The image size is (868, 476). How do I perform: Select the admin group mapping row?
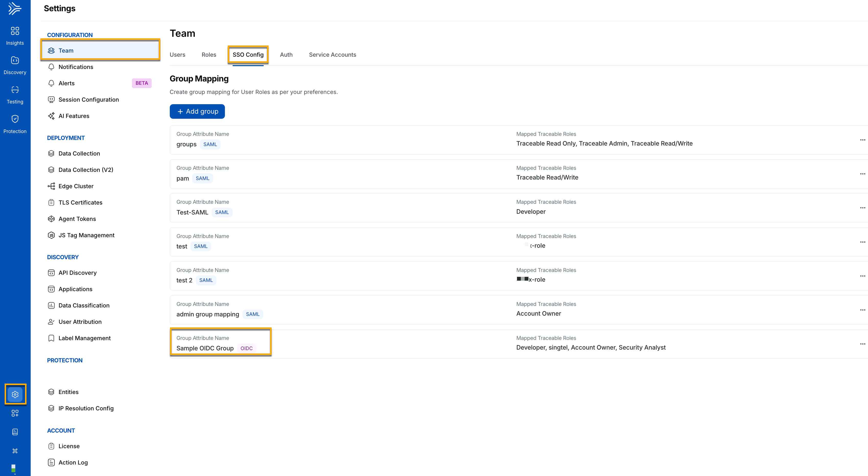(519, 310)
